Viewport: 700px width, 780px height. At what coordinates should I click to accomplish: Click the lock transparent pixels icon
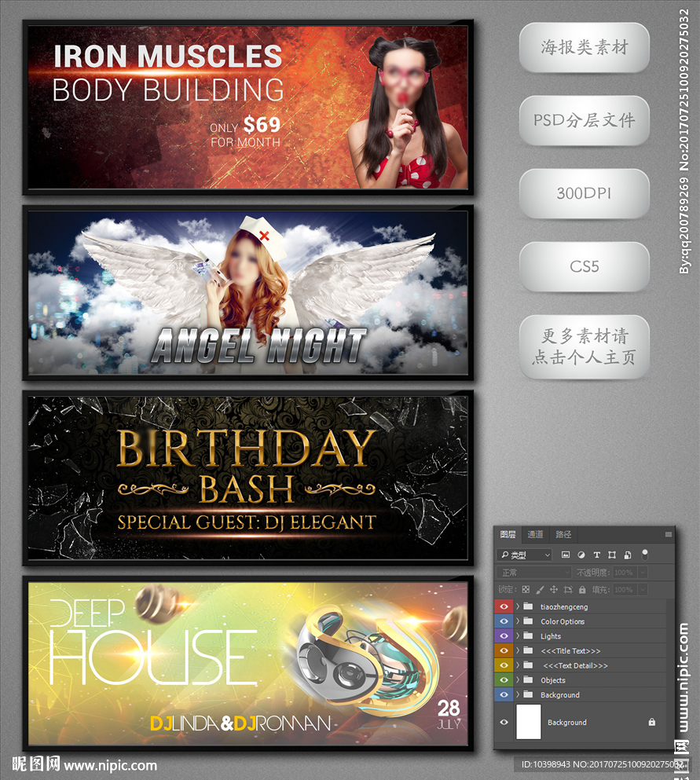526,589
